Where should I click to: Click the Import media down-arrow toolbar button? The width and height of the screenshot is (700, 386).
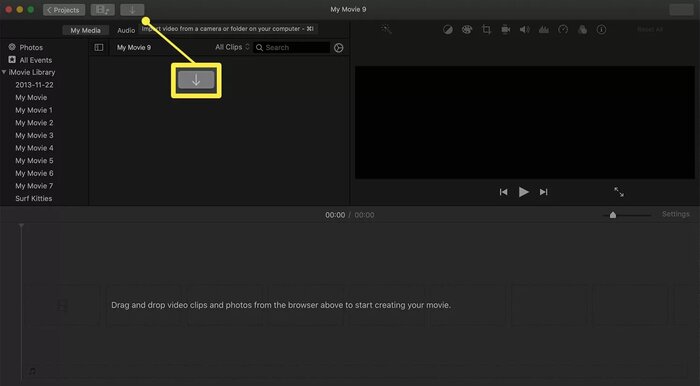click(x=132, y=10)
